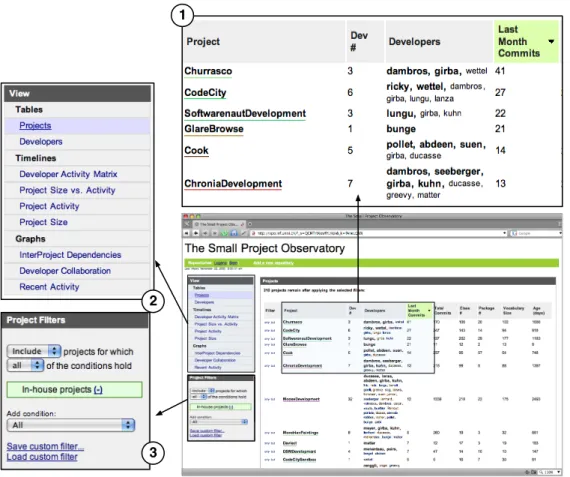This screenshot has height=477, width=570.
Task: Open Project Size timeline in enlarged View panel
Action: [43, 222]
